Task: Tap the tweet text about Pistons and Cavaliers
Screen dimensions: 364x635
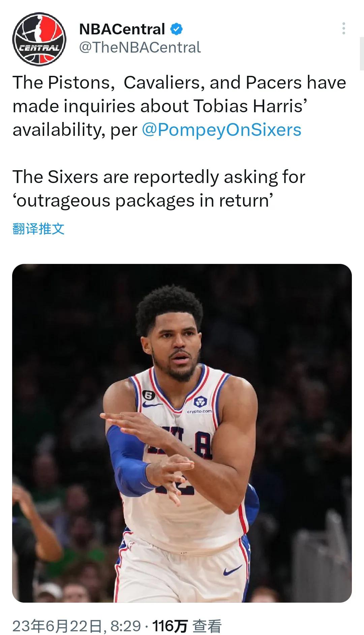Action: (179, 106)
